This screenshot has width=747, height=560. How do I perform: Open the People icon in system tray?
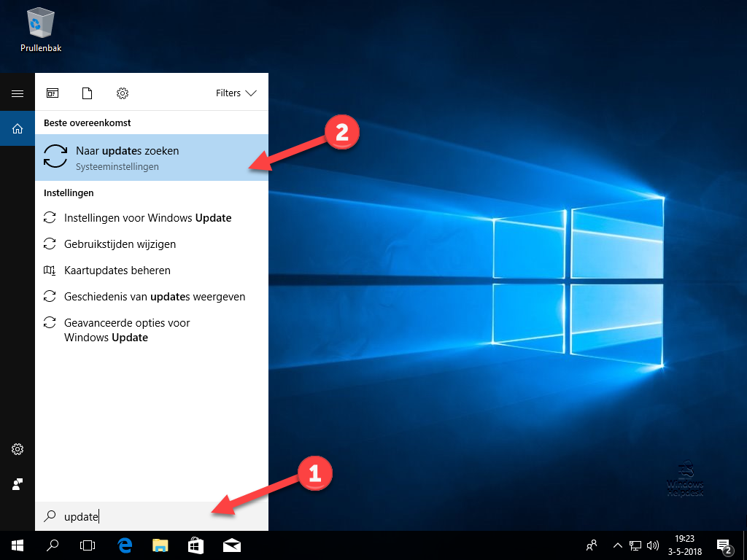592,545
